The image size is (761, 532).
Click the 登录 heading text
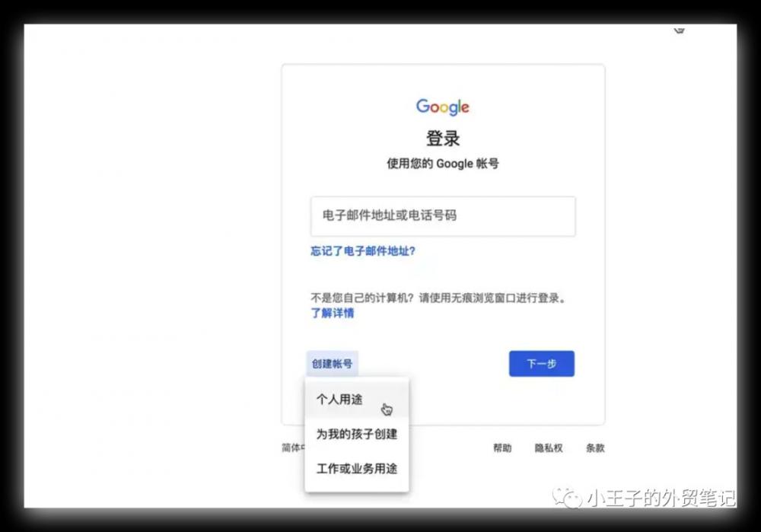tap(443, 139)
